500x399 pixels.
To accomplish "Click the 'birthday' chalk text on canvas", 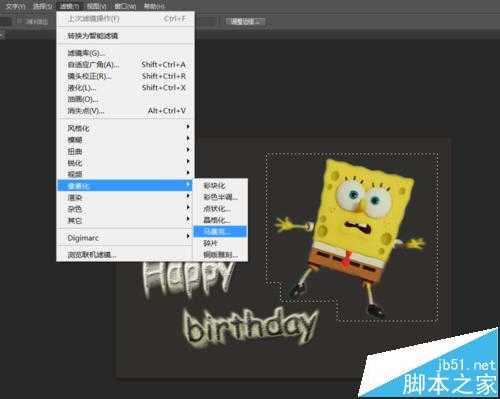I will click(251, 328).
